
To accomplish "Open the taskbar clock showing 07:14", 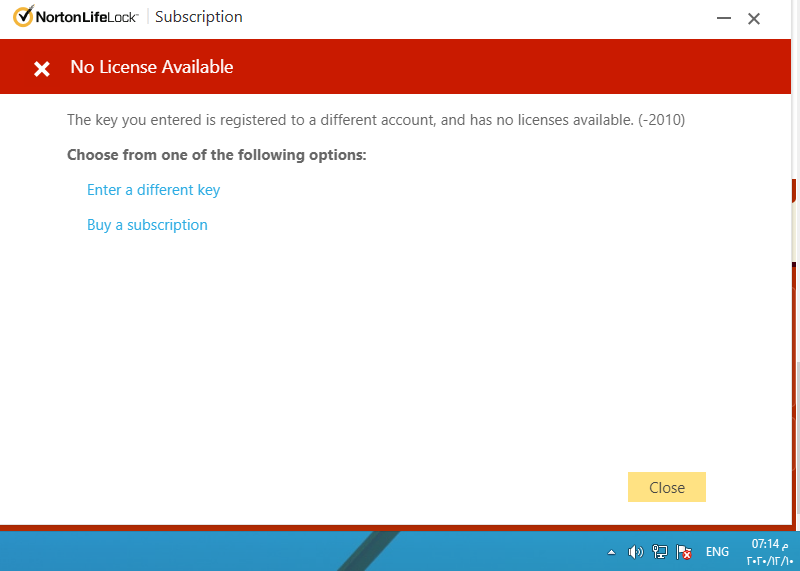I will point(770,552).
